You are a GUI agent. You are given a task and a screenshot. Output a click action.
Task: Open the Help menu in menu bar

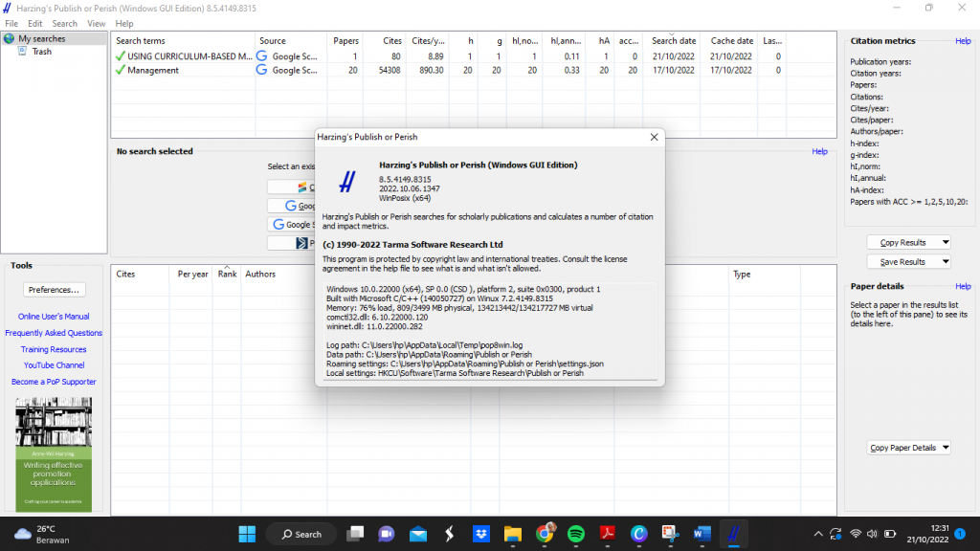(x=123, y=24)
